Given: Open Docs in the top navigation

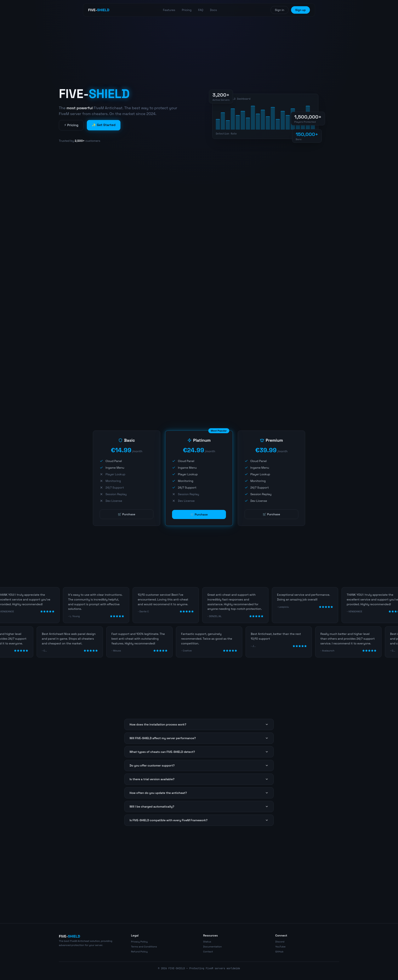Looking at the screenshot, I should (214, 10).
